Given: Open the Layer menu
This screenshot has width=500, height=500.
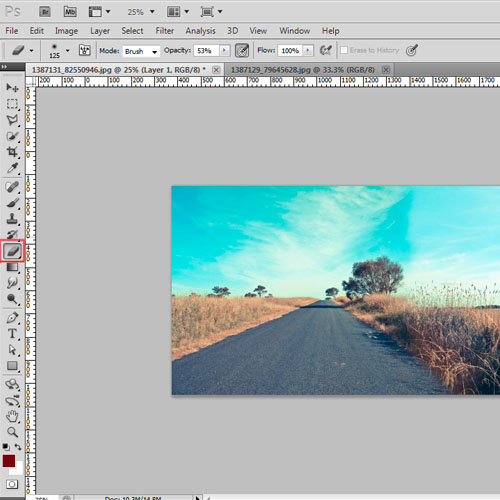Looking at the screenshot, I should pyautogui.click(x=100, y=31).
